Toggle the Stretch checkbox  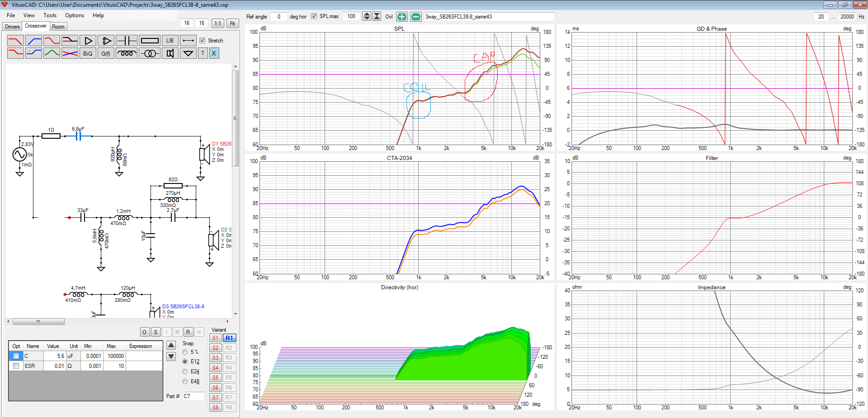203,41
